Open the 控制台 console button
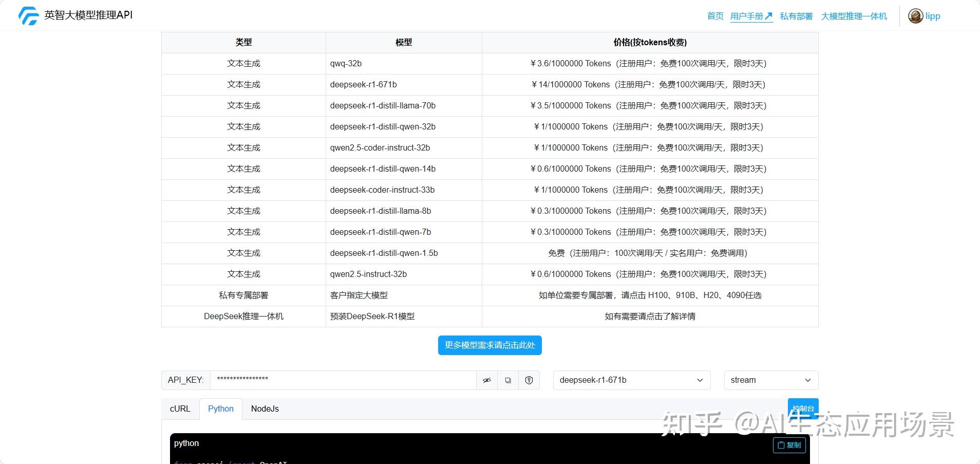This screenshot has width=980, height=464. click(803, 409)
